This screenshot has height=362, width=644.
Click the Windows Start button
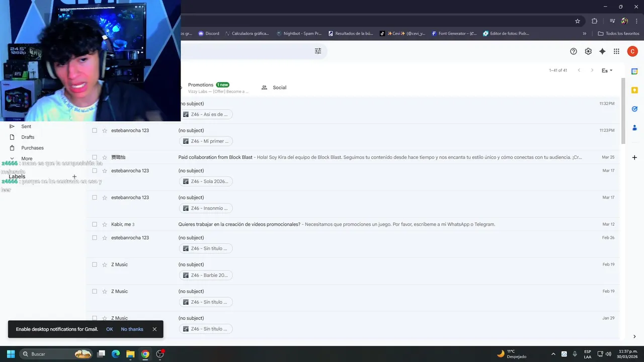[x=11, y=354]
